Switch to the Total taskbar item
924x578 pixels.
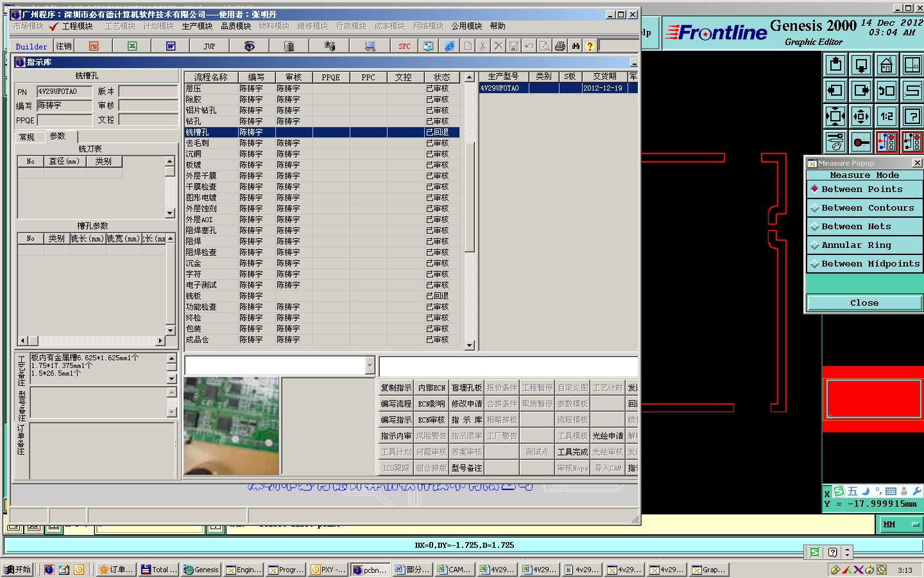click(x=159, y=570)
